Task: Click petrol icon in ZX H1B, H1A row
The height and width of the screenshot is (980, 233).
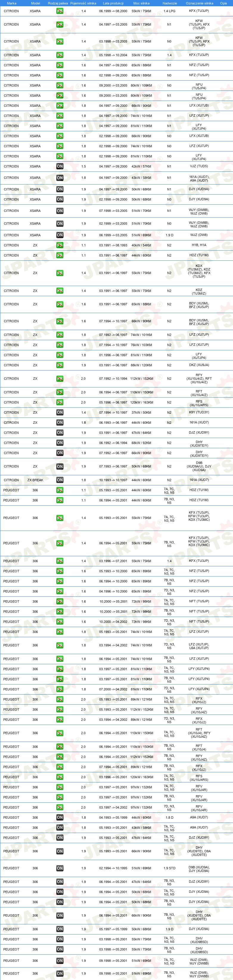Action: 60,246
